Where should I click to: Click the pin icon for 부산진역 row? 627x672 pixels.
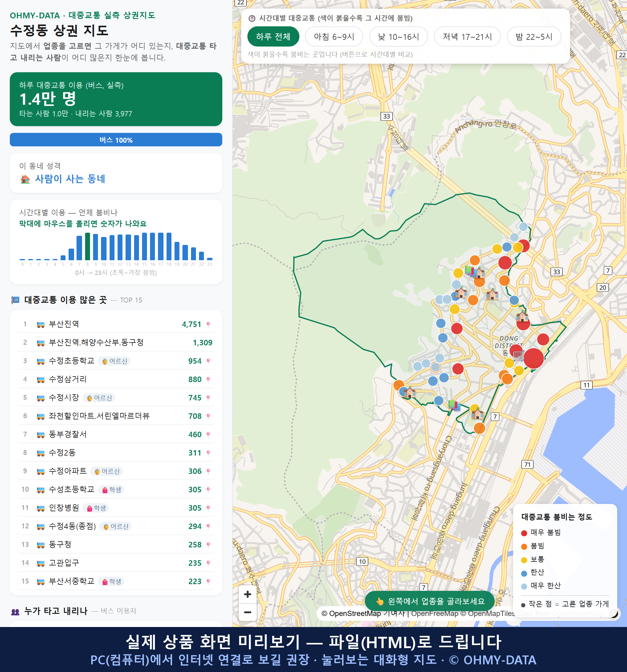pos(208,324)
